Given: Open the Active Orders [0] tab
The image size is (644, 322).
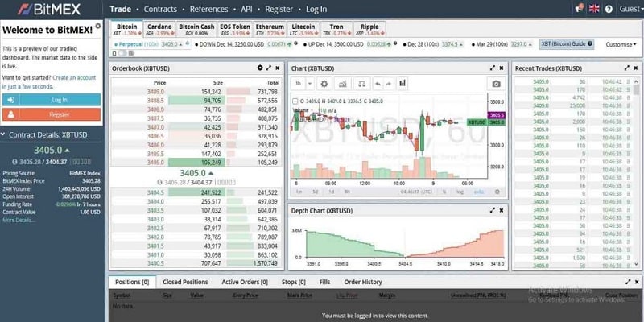Looking at the screenshot, I should (x=245, y=282).
